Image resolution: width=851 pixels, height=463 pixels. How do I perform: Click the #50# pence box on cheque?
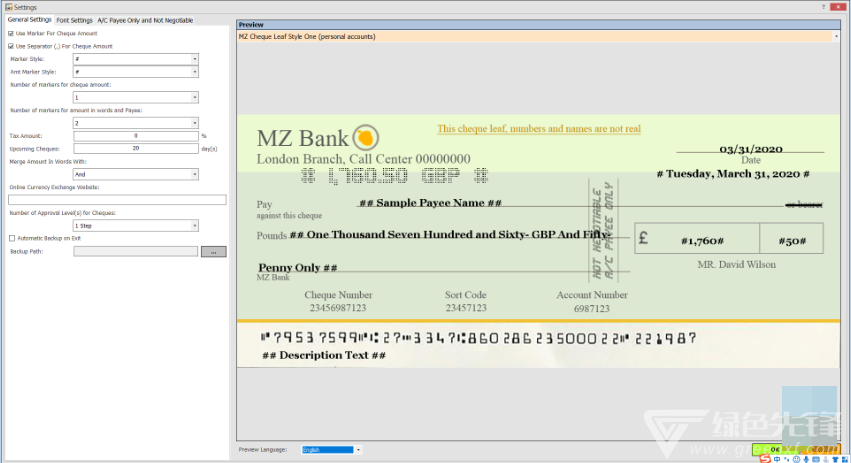click(x=792, y=240)
